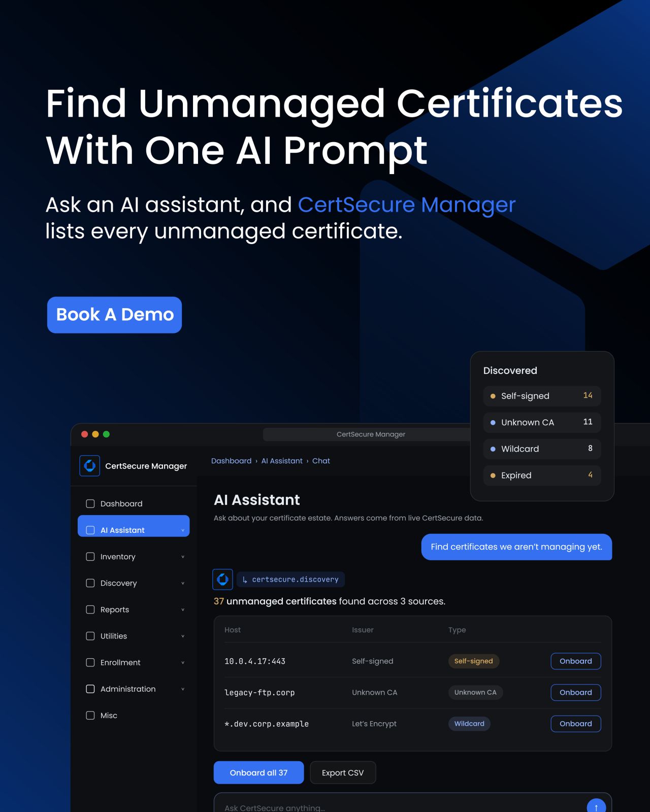The height and width of the screenshot is (812, 650).
Task: Click the Dashboard sidebar icon
Action: point(90,503)
